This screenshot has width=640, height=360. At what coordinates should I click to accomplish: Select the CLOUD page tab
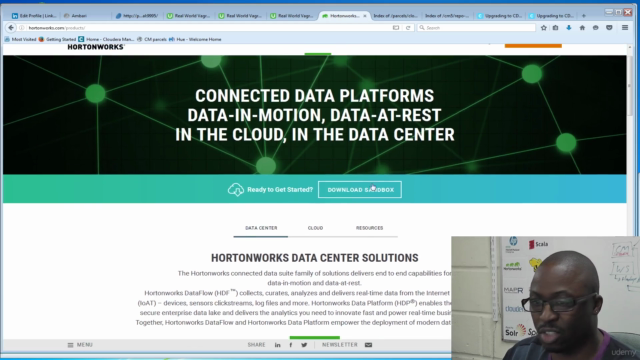coord(315,228)
